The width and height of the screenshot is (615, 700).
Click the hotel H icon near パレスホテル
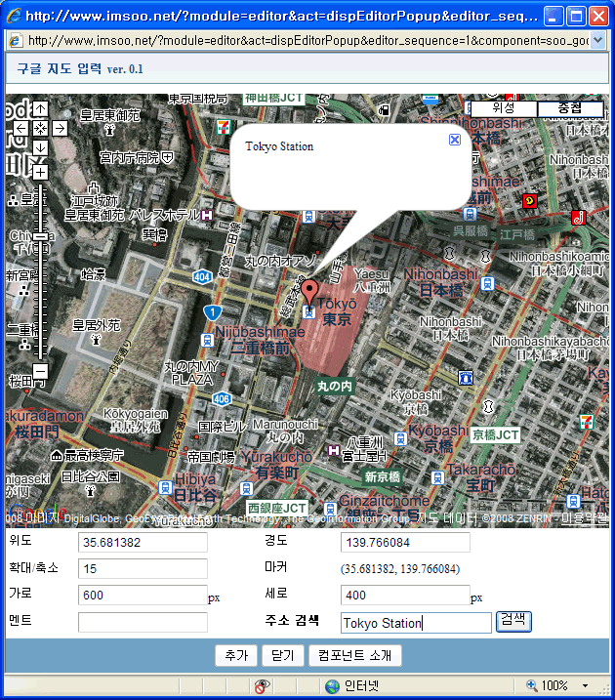(207, 215)
